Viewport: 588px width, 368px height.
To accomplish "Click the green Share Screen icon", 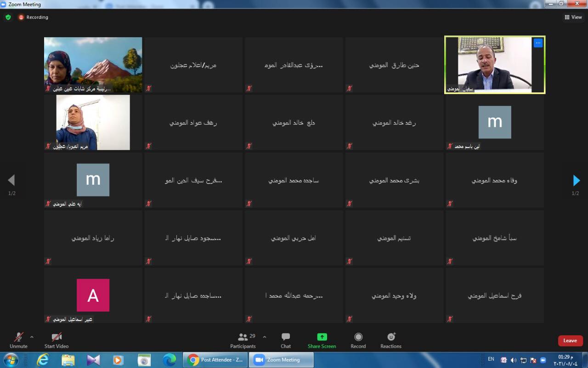I will pyautogui.click(x=322, y=337).
